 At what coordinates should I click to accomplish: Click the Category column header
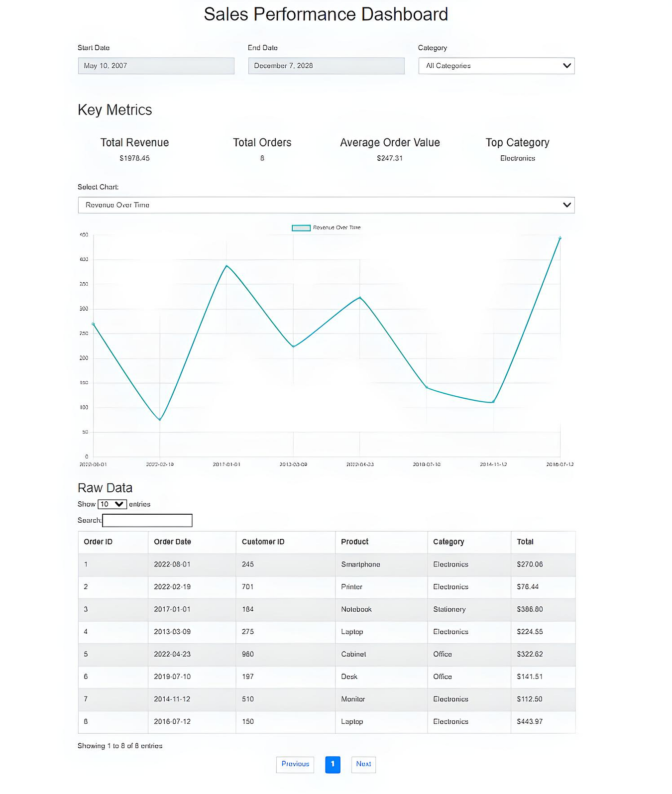[x=448, y=542]
